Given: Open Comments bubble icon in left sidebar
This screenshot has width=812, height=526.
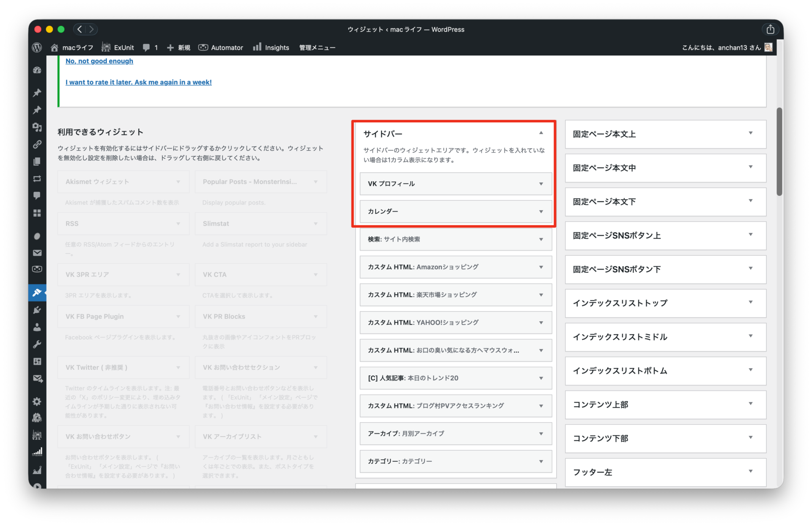Looking at the screenshot, I should tap(37, 196).
